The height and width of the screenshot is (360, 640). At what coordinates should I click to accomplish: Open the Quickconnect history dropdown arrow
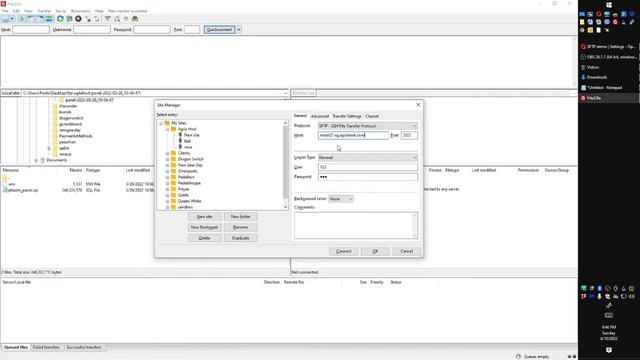coord(239,29)
